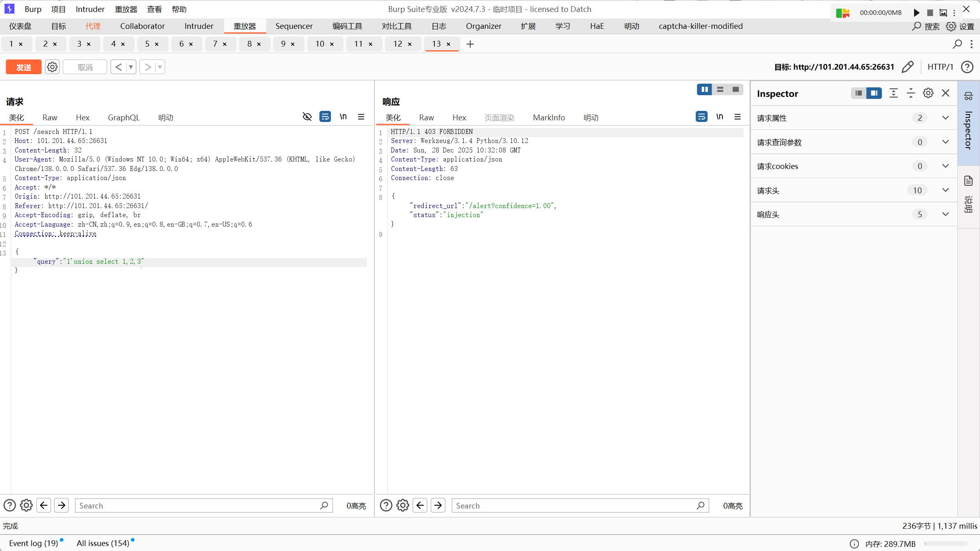The width and height of the screenshot is (980, 551).
Task: Click the memory usage progress bar
Action: (x=946, y=544)
